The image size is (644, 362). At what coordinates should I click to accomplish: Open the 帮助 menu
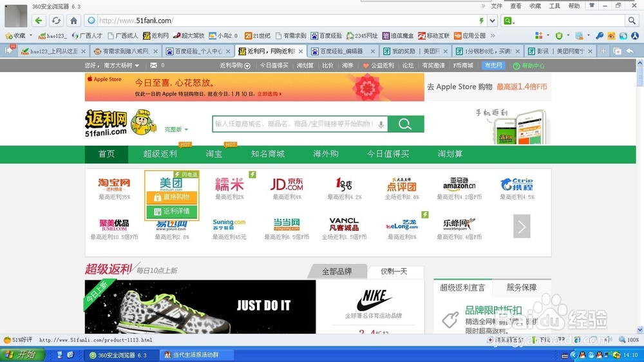click(x=574, y=6)
